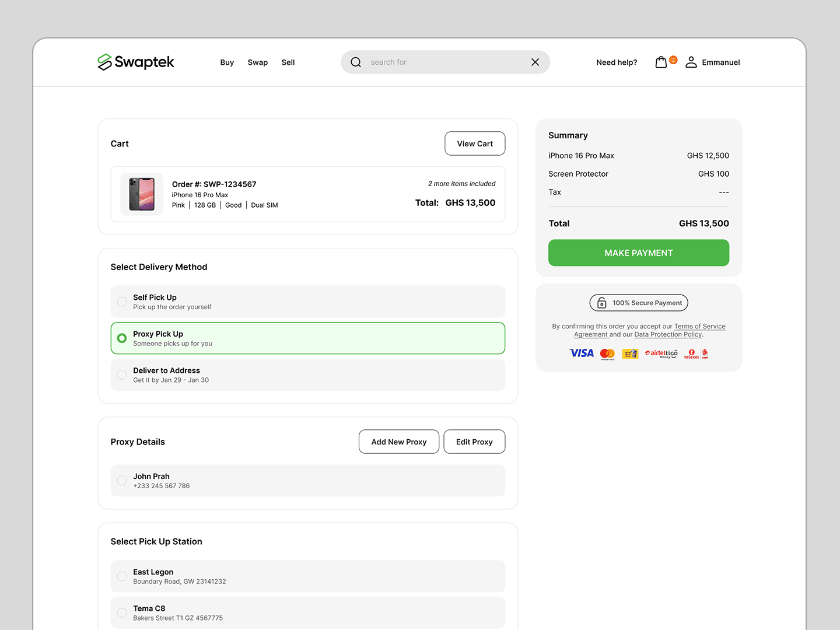Click Screen Protector summary line
This screenshot has height=630, width=840.
pos(639,174)
